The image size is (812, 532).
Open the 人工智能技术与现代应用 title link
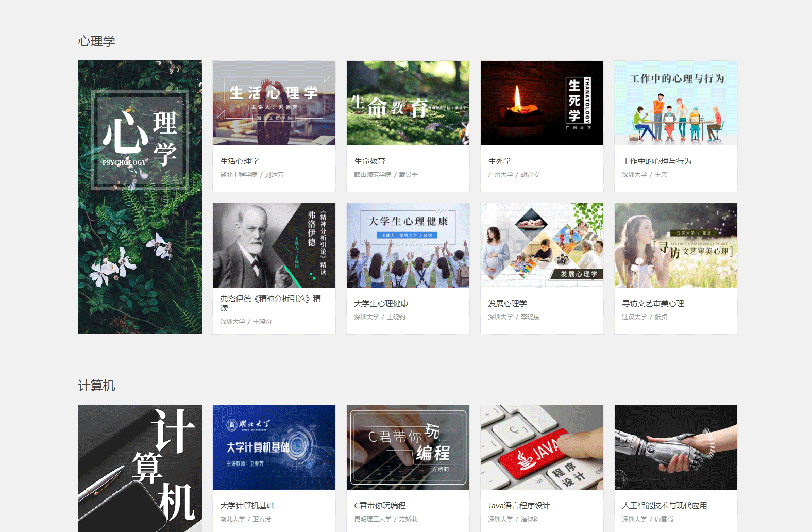coord(664,506)
